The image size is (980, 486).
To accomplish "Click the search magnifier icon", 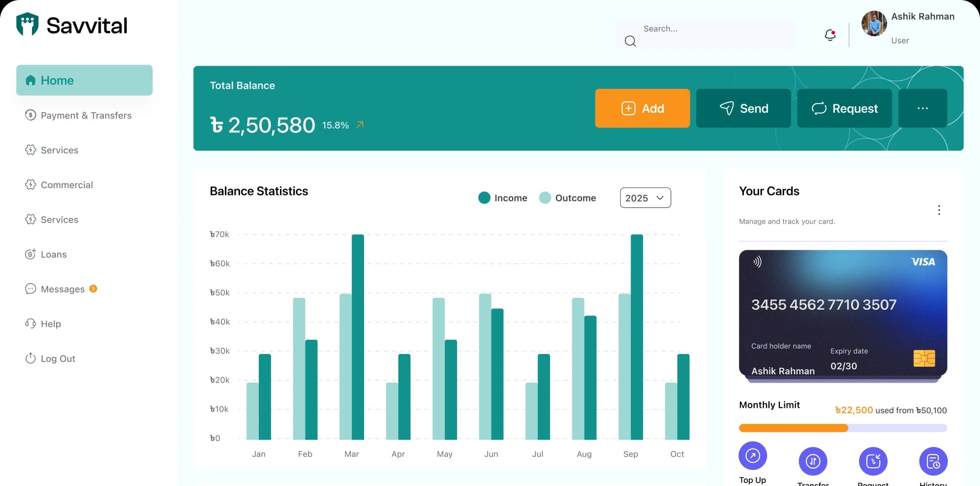I will 630,41.
